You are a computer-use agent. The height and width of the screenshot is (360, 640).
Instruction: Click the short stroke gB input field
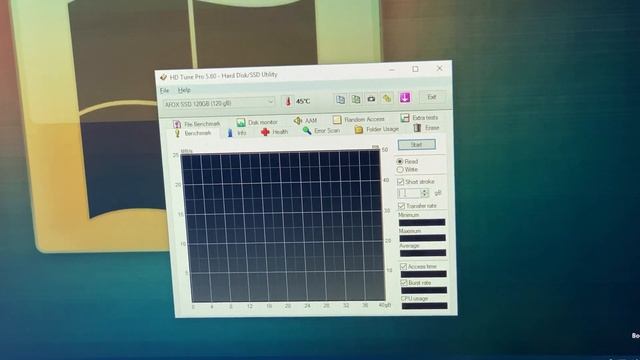coord(409,193)
